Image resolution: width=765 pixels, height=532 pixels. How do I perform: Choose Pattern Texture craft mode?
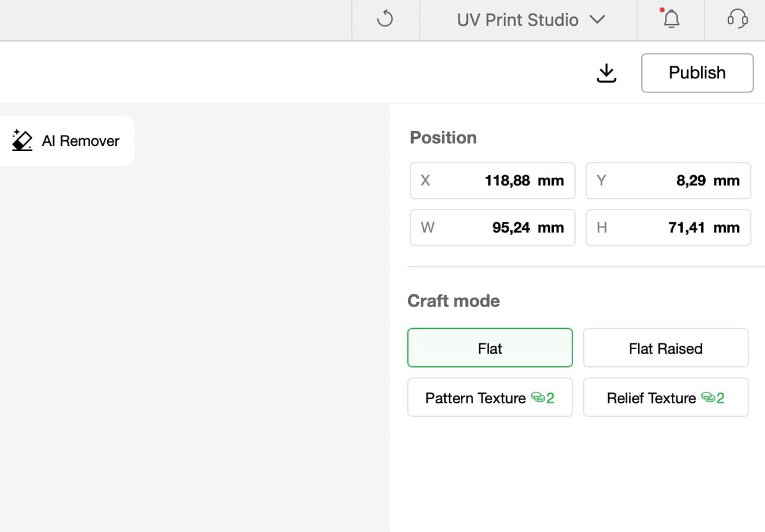[476, 398]
